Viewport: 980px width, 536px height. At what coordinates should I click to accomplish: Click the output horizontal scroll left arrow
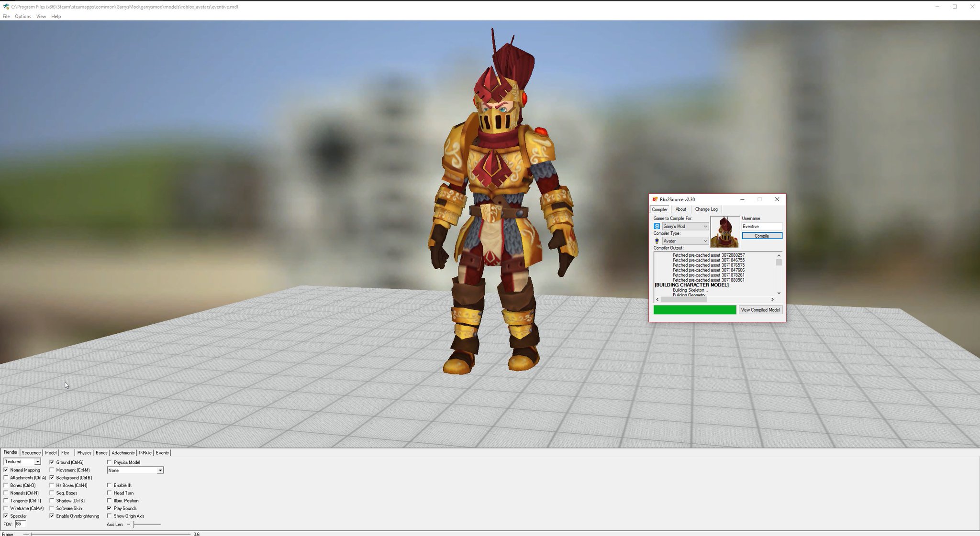(x=657, y=299)
